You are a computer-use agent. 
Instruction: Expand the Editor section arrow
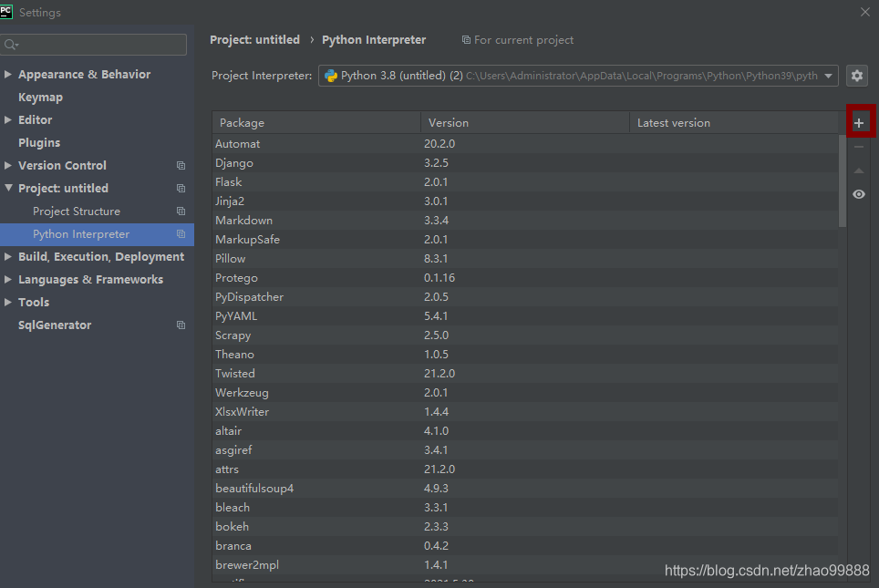pos(8,119)
